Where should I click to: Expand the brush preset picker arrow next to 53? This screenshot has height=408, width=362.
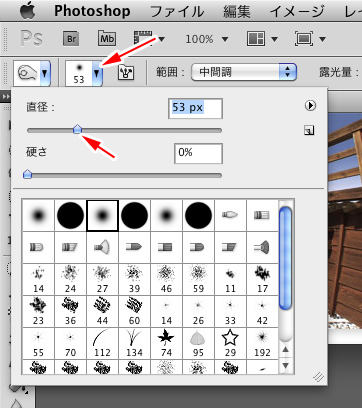pos(97,73)
